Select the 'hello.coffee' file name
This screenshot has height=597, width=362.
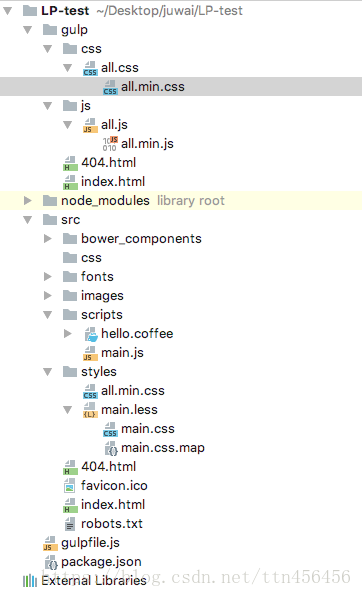click(x=137, y=334)
